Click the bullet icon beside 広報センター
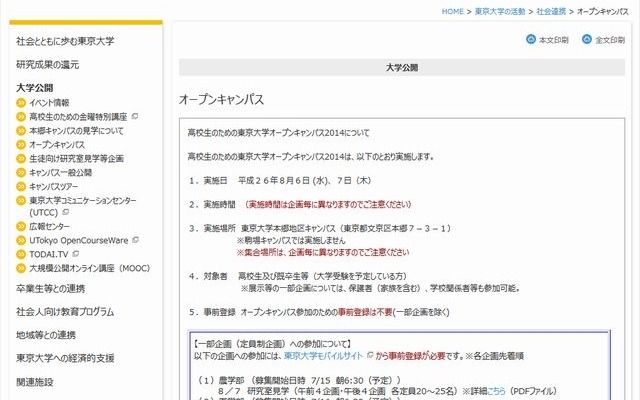 [x=21, y=226]
